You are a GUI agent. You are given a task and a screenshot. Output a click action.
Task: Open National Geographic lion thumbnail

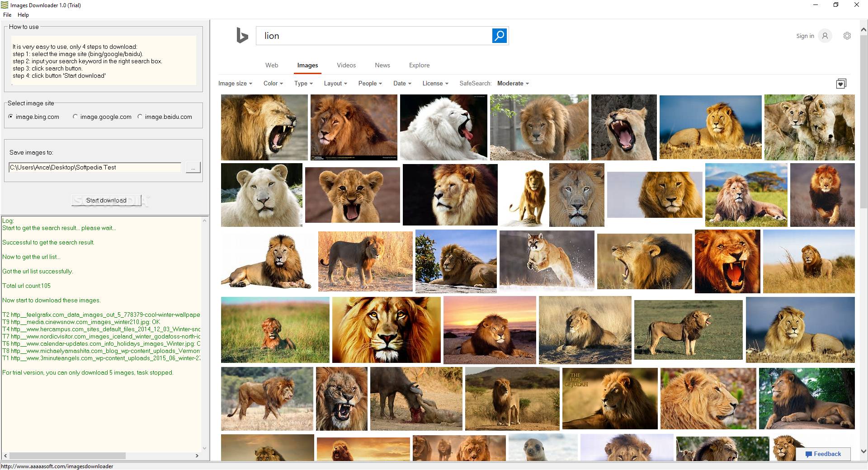click(x=354, y=127)
